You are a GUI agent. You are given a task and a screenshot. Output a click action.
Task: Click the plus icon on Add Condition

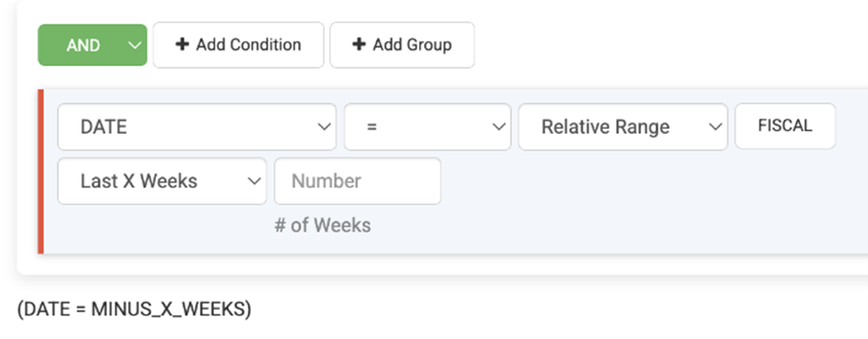pos(183,45)
